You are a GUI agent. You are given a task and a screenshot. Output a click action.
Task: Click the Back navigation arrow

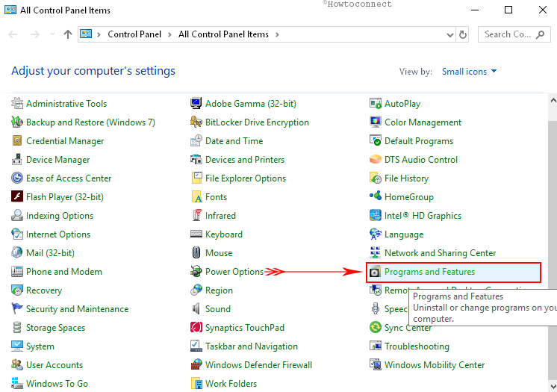point(13,34)
